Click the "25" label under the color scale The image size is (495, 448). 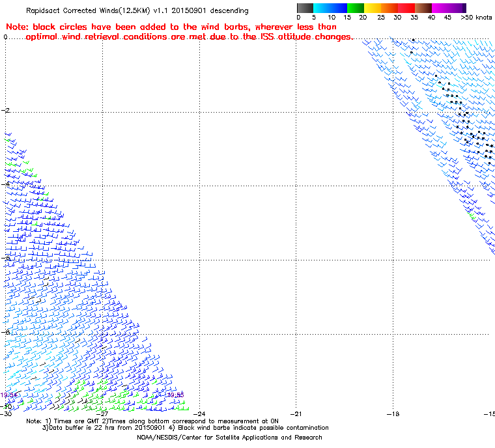(381, 18)
